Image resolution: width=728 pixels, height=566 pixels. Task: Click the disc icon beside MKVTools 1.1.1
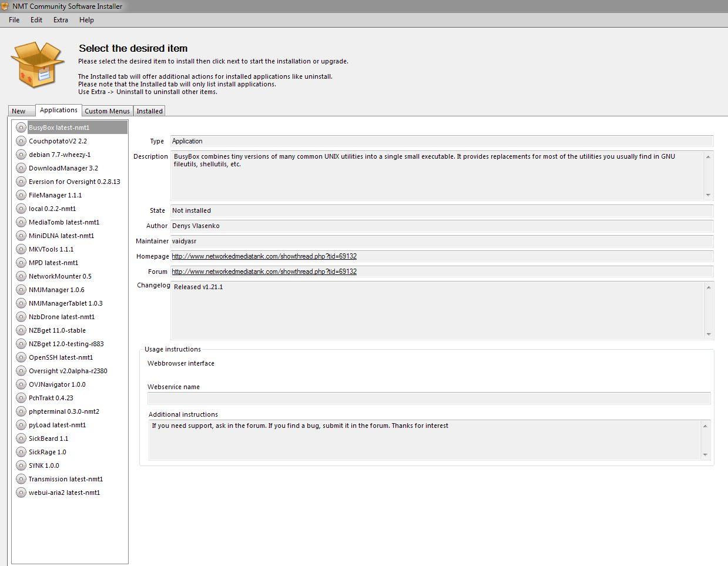coord(21,249)
